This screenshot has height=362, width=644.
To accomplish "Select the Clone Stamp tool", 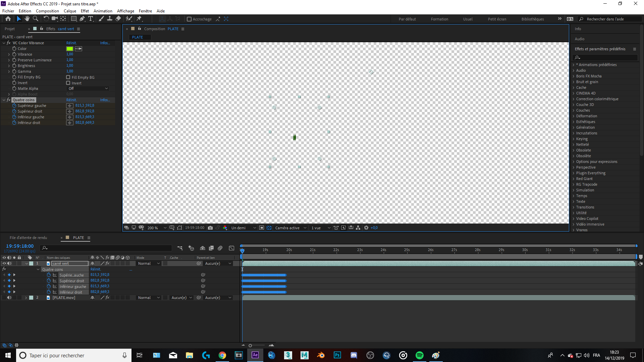I will (110, 19).
